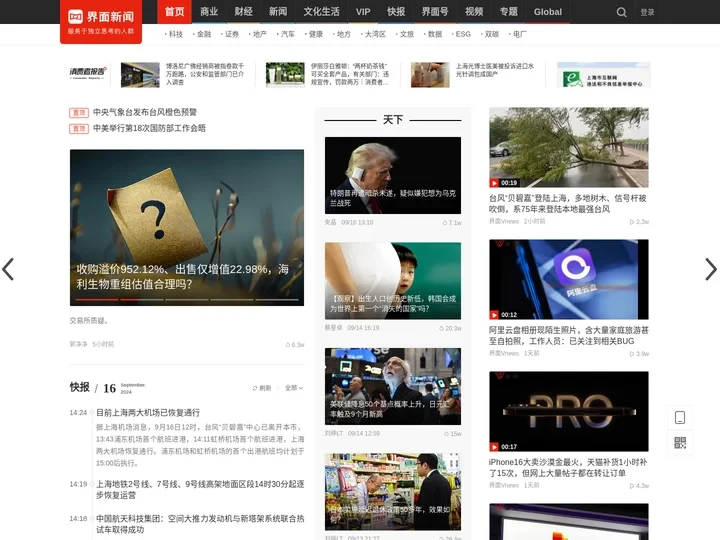Image resolution: width=720 pixels, height=540 pixels.
Task: Open the 视频 nav item
Action: (474, 11)
